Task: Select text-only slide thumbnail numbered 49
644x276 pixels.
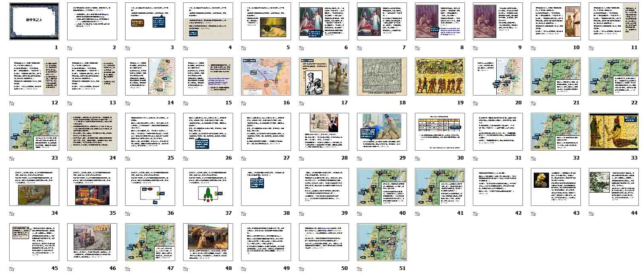Action: [266, 242]
